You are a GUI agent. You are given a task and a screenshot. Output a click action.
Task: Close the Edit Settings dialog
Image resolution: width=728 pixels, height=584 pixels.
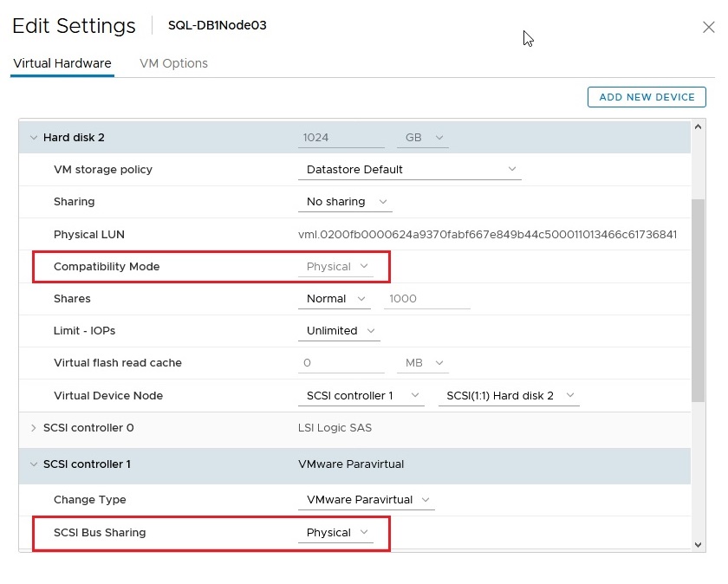[x=708, y=27]
